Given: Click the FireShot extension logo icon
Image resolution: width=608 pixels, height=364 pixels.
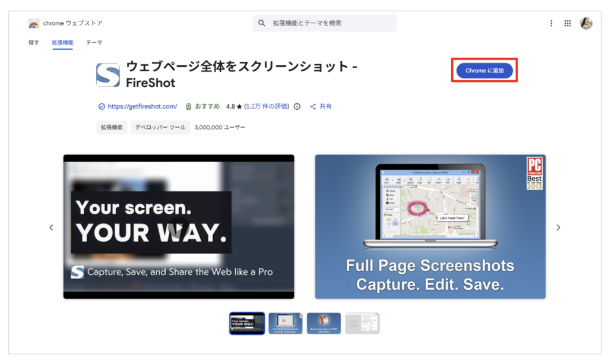Looking at the screenshot, I should tap(108, 75).
